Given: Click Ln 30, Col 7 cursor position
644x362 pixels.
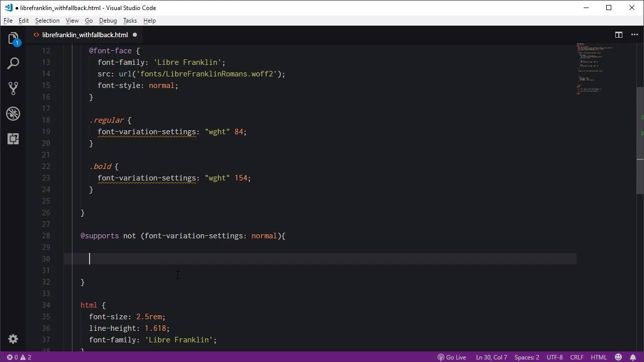Looking at the screenshot, I should (x=492, y=357).
